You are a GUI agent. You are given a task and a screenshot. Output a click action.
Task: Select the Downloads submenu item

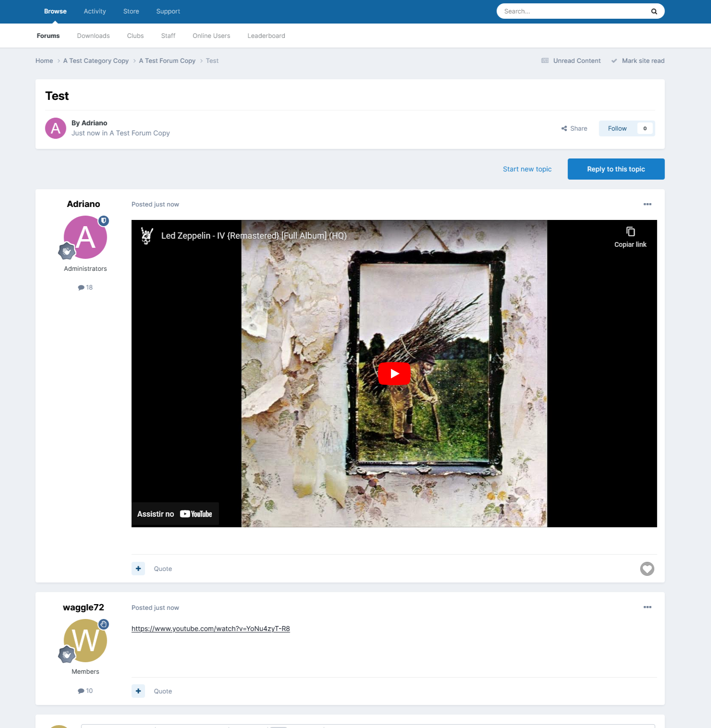point(93,36)
